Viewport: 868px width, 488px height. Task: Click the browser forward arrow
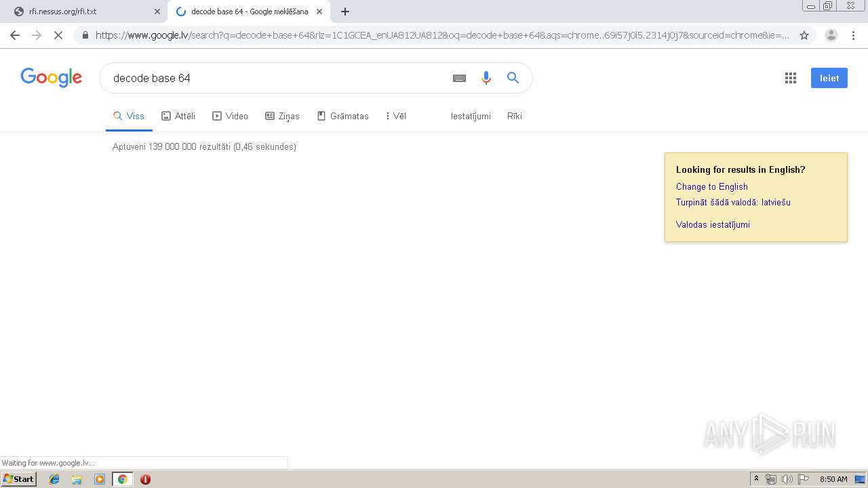[37, 35]
